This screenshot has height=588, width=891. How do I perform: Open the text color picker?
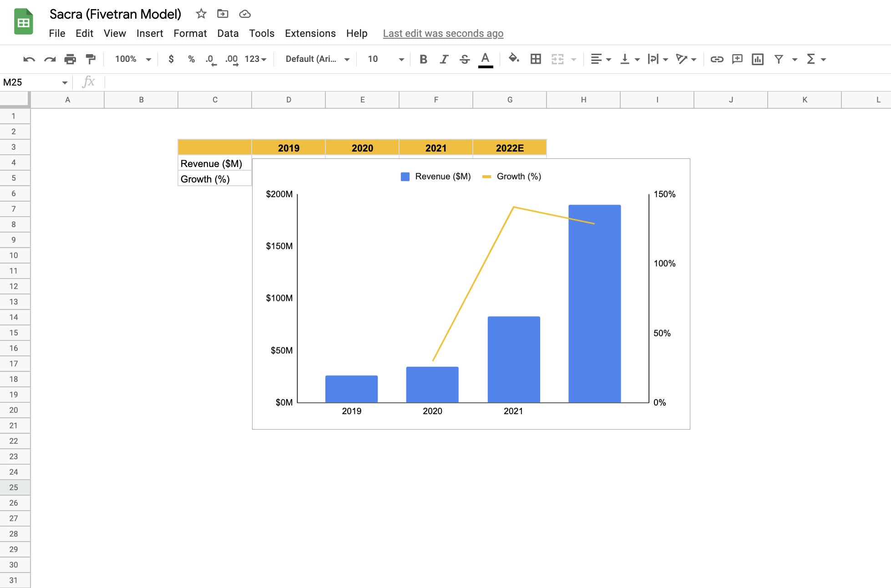click(x=486, y=60)
